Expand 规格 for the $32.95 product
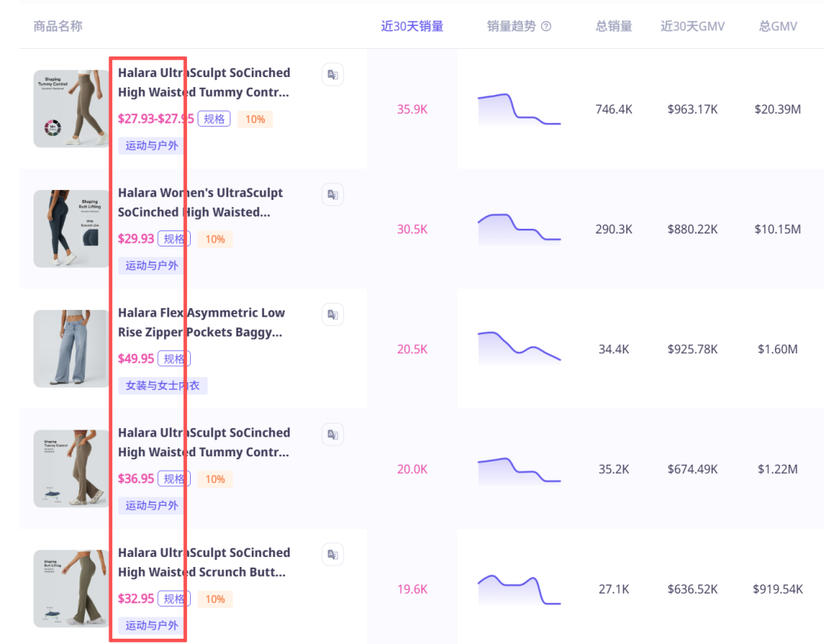The width and height of the screenshot is (824, 644). pyautogui.click(x=174, y=599)
